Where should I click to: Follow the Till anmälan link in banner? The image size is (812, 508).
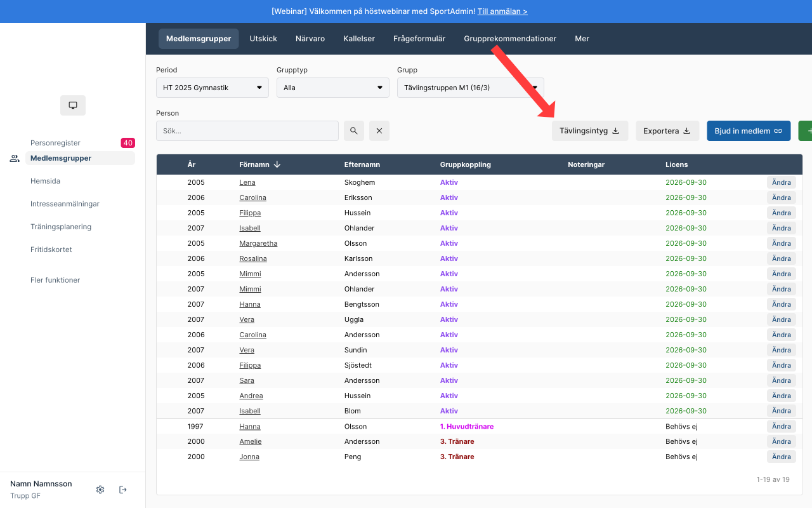502,11
